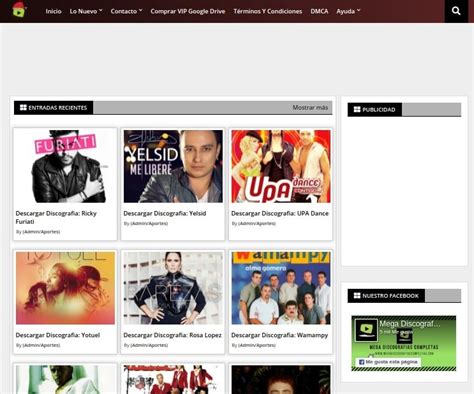Click the Mostrar más link
This screenshot has height=394, width=474.
310,108
